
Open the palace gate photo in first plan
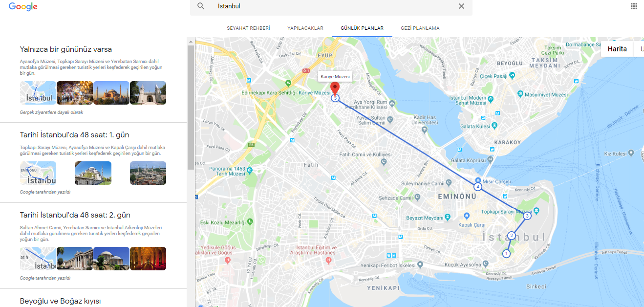[148, 93]
